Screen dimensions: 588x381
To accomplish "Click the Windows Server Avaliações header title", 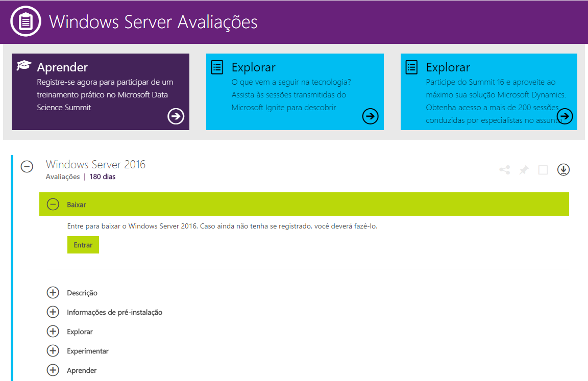I will tap(153, 22).
